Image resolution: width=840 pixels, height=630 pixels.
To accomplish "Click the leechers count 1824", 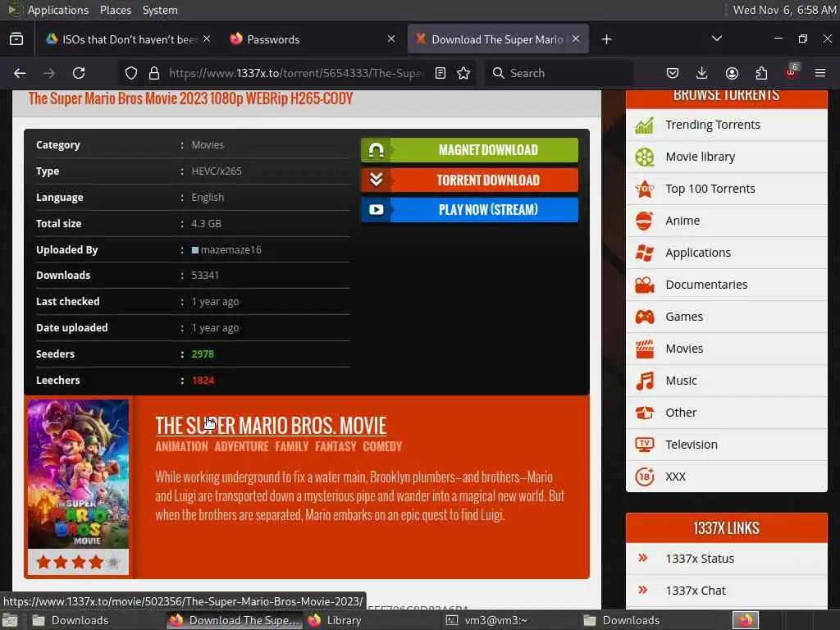I will [x=203, y=381].
